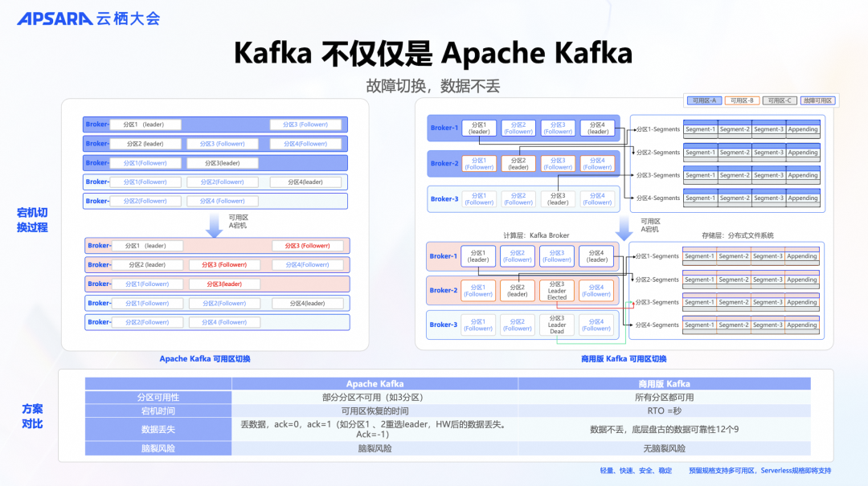This screenshot has height=486, width=868.
Task: Click the cell '无脑裂风险'
Action: coord(665,448)
